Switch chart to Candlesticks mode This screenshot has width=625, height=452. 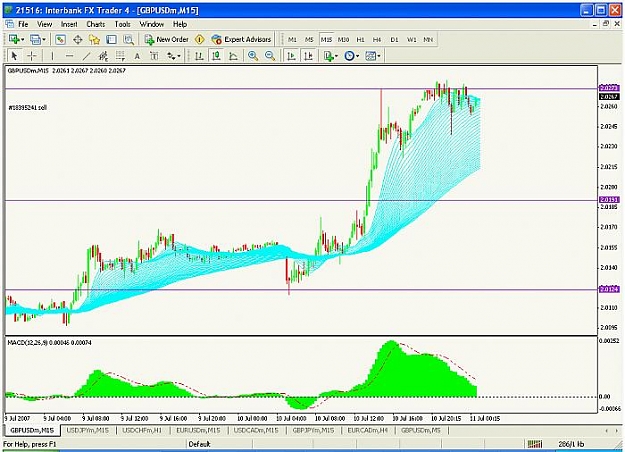[216, 56]
